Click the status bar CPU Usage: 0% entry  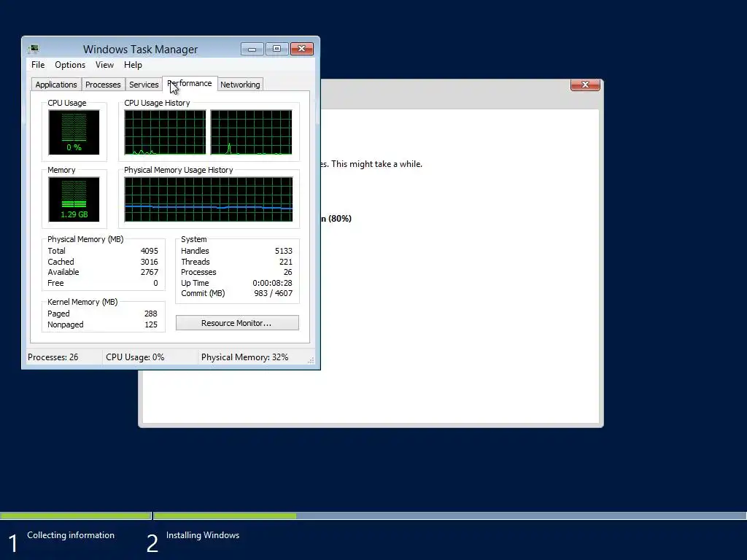pos(135,357)
